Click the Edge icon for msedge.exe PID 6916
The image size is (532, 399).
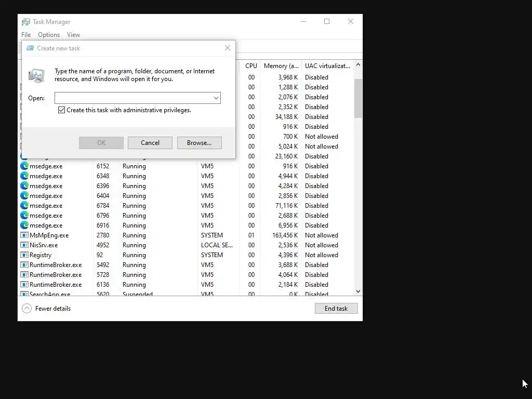[x=24, y=225]
